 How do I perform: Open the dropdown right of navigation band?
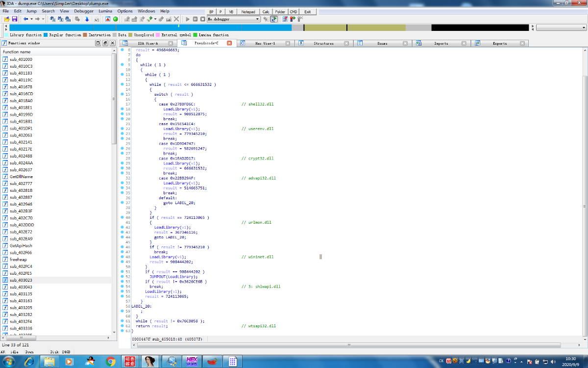[561, 27]
